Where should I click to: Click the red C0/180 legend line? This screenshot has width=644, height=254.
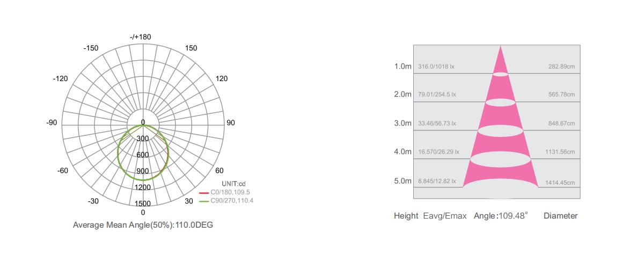pos(203,192)
